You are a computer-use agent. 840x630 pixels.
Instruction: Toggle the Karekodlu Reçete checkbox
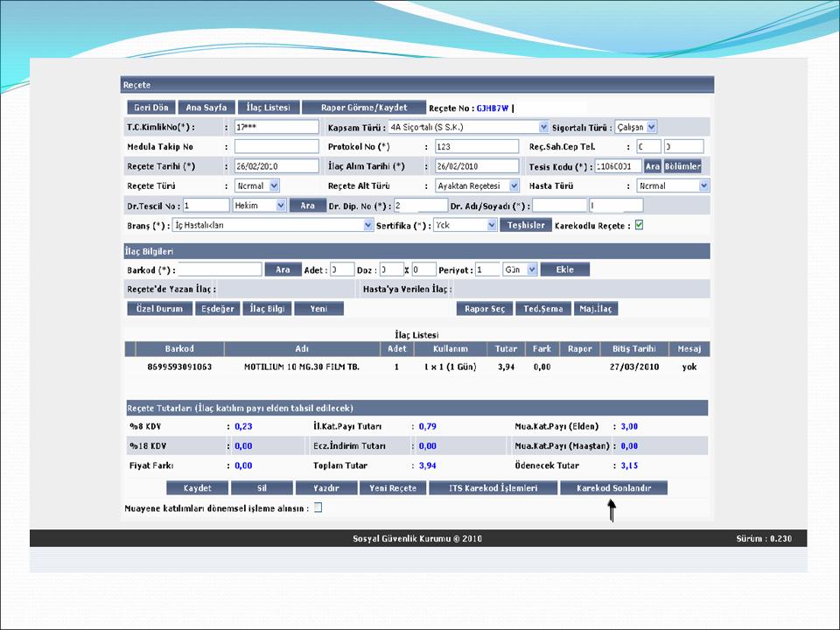point(639,225)
